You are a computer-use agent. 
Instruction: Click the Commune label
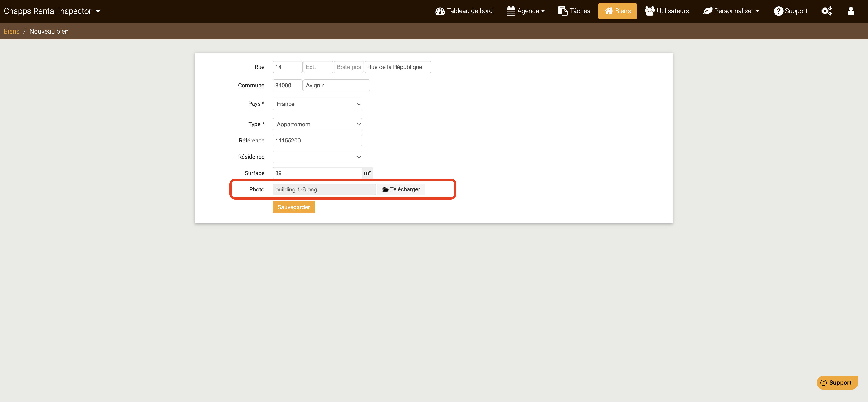tap(251, 86)
